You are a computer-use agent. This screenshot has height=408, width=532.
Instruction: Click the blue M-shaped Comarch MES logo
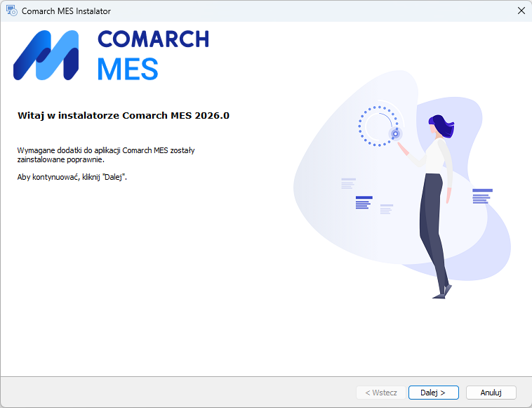click(46, 55)
